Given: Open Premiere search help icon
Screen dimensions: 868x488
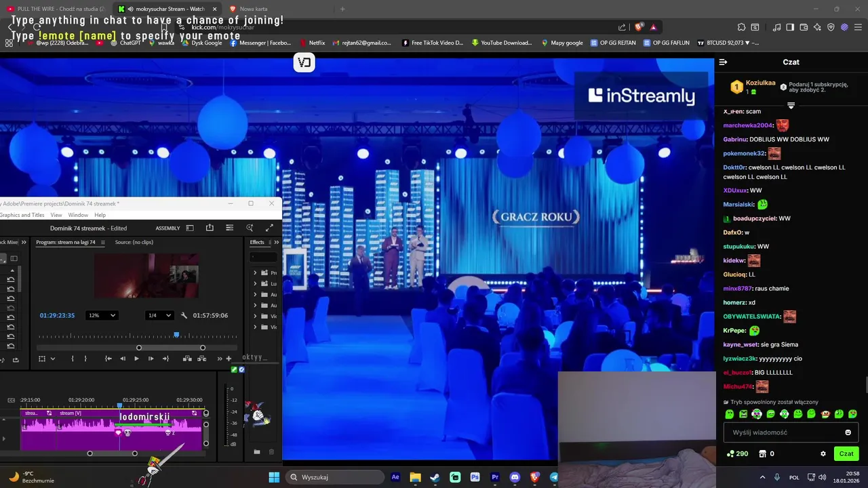Looking at the screenshot, I should (250, 228).
